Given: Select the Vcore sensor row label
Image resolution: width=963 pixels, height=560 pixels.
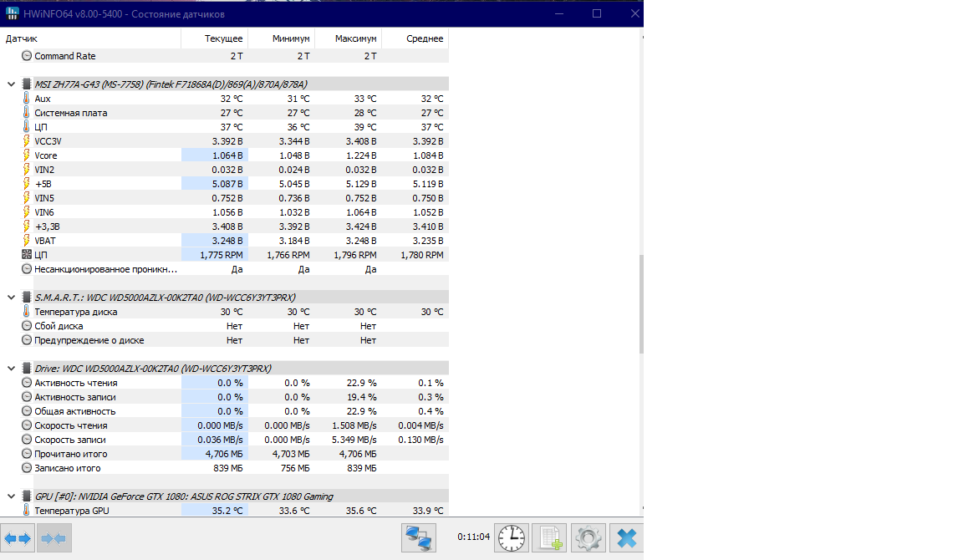Looking at the screenshot, I should [x=45, y=155].
